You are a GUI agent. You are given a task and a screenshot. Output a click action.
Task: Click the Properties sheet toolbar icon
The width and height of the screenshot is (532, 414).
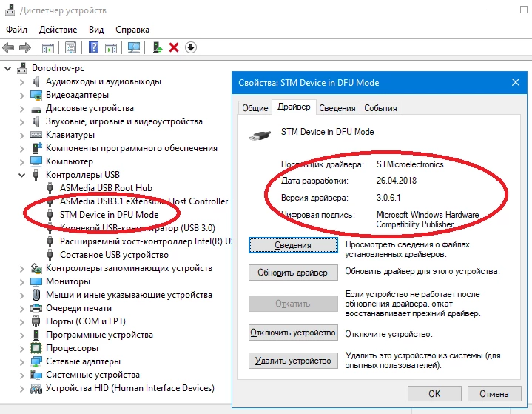click(x=70, y=47)
